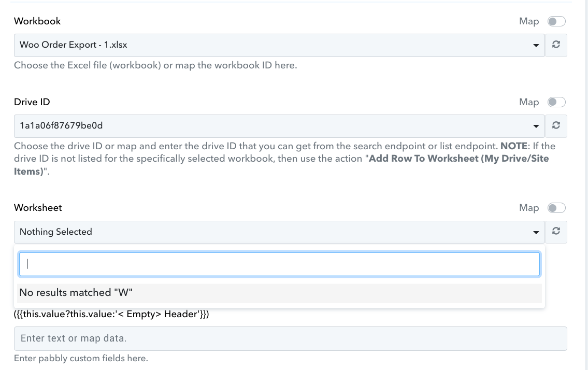This screenshot has height=370, width=588.
Task: Open the Workbook dropdown showing Woo Order Export
Action: pyautogui.click(x=279, y=45)
